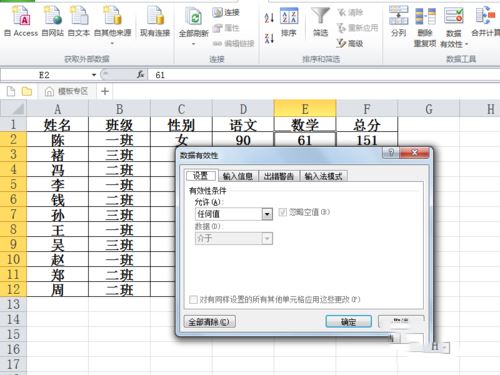Screen dimensions: 500x375
Task: Sort ascending A to Z
Action: point(269,18)
